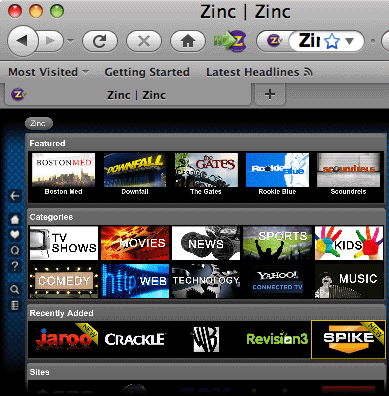Open the Getting Started bookmark
Viewport: 389px width, 396px height.
click(x=147, y=72)
